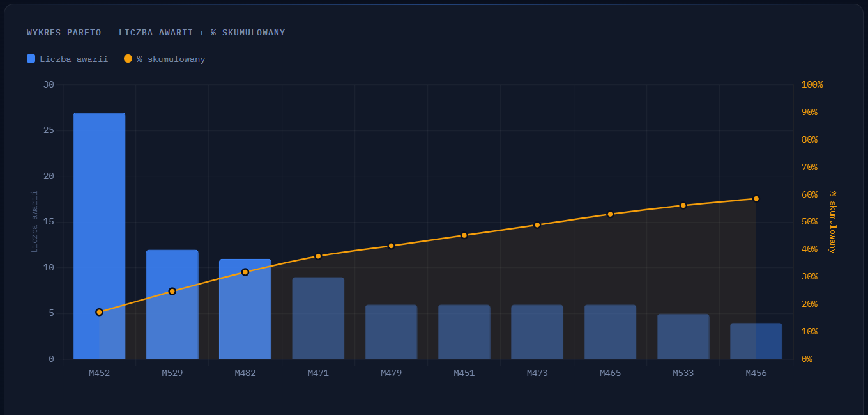
Task: Select the M456 bar
Action: click(x=756, y=341)
